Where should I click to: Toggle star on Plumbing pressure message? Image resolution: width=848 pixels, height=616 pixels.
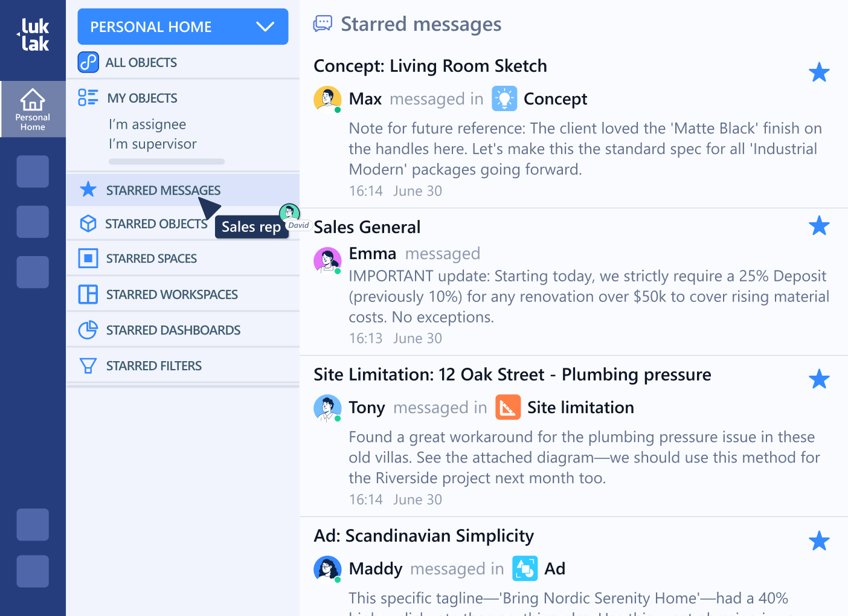(819, 379)
